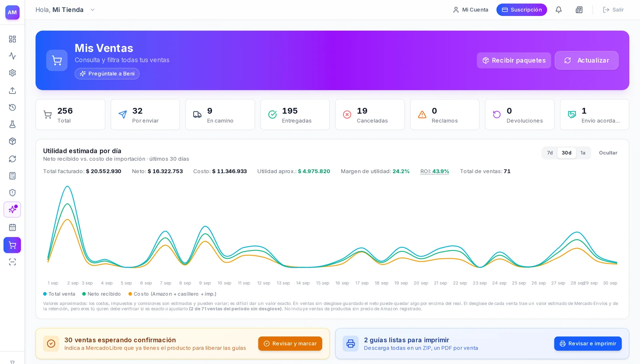Open the news document icon in header

[x=579, y=10]
